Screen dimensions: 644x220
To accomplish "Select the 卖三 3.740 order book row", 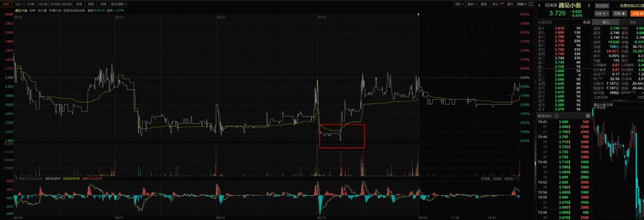I will point(565,58).
